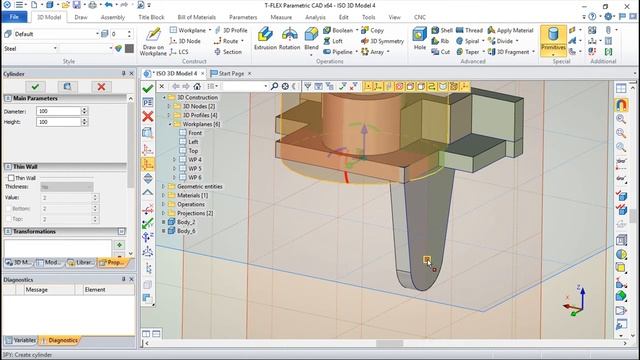This screenshot has width=640, height=360.
Task: Toggle the Bottom checkbox
Action: pos(8,209)
